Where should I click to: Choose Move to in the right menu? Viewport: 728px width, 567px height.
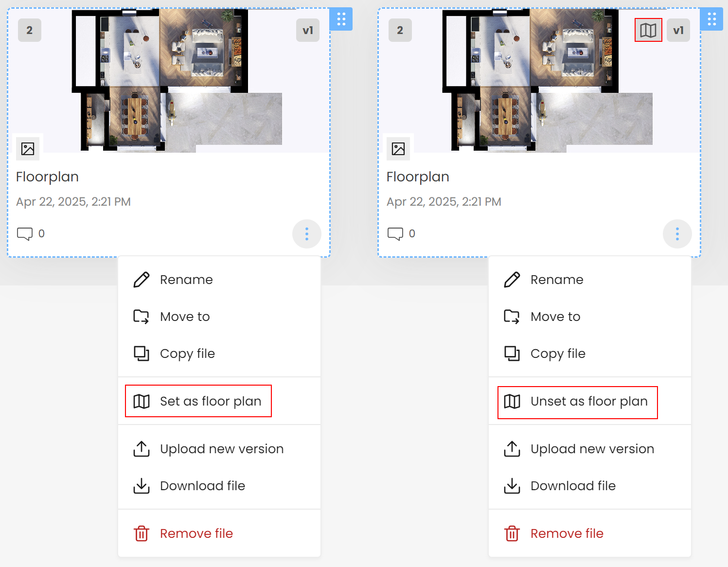(590, 317)
